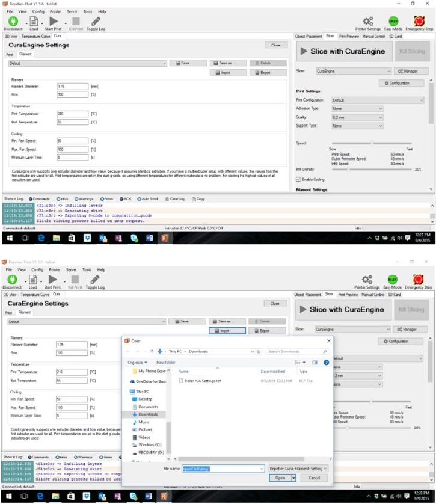Click New folder in the Open dialog
This screenshot has height=504, width=436.
click(x=166, y=363)
